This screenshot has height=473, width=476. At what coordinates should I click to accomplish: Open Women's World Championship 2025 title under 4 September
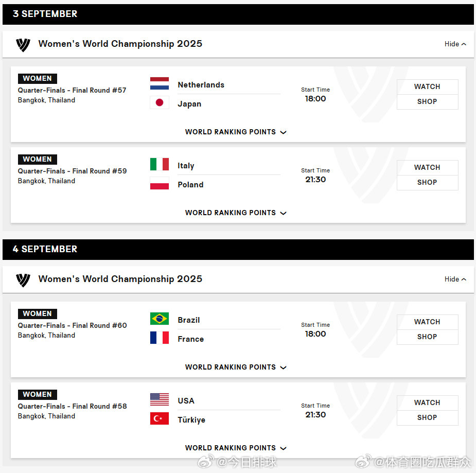(120, 279)
